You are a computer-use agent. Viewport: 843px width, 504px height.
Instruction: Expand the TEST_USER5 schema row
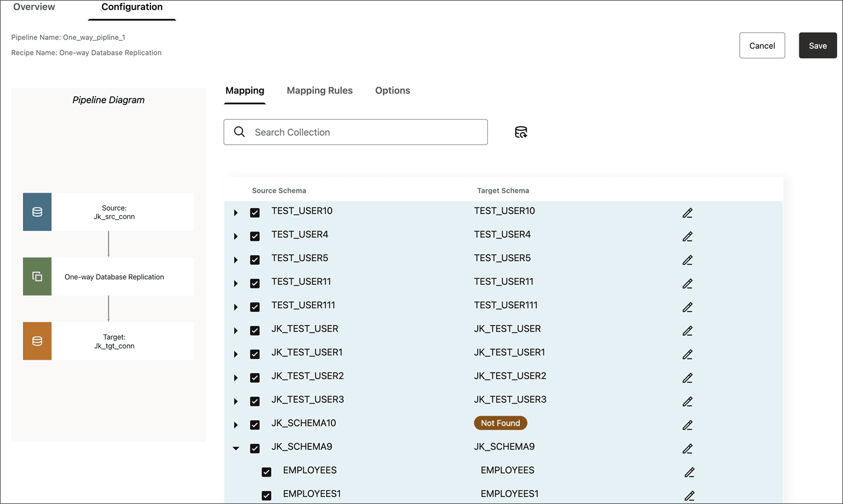pos(235,259)
